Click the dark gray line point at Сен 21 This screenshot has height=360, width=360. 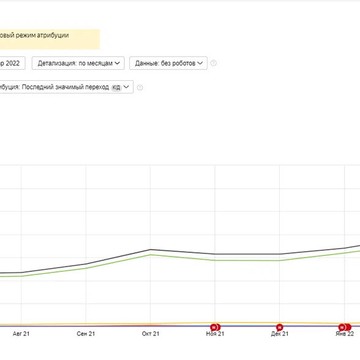pyautogui.click(x=86, y=264)
